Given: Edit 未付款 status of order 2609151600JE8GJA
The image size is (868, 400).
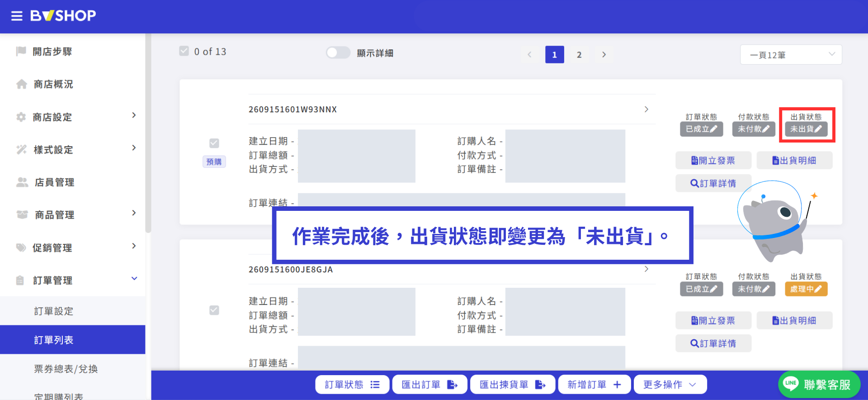Looking at the screenshot, I should tap(754, 289).
